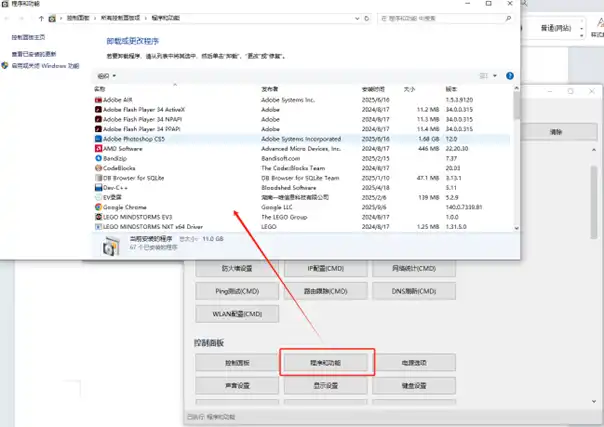Click the Ping测试(CMD) button
Viewport: 604px width, 427px height.
[237, 291]
